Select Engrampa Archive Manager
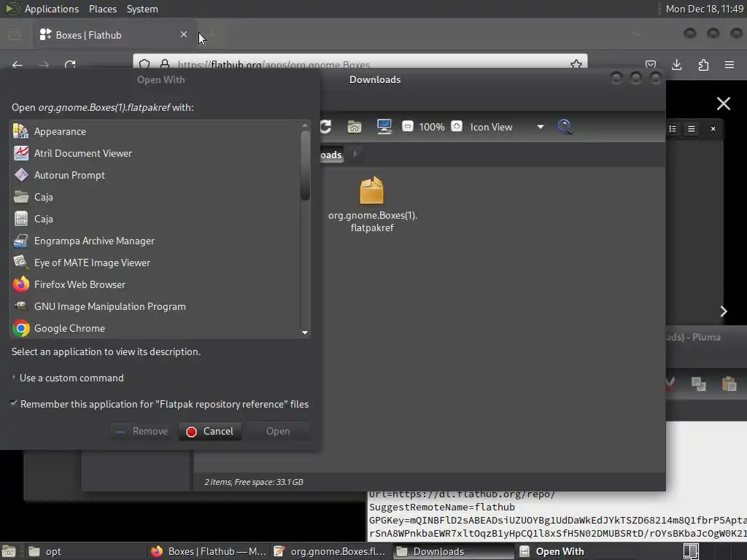Viewport: 747px width, 560px height. click(160, 241)
